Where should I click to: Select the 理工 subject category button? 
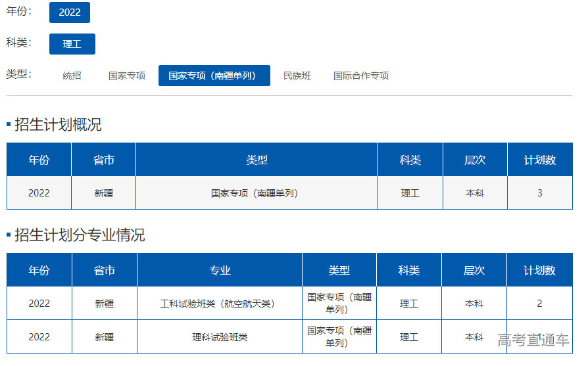tap(72, 44)
